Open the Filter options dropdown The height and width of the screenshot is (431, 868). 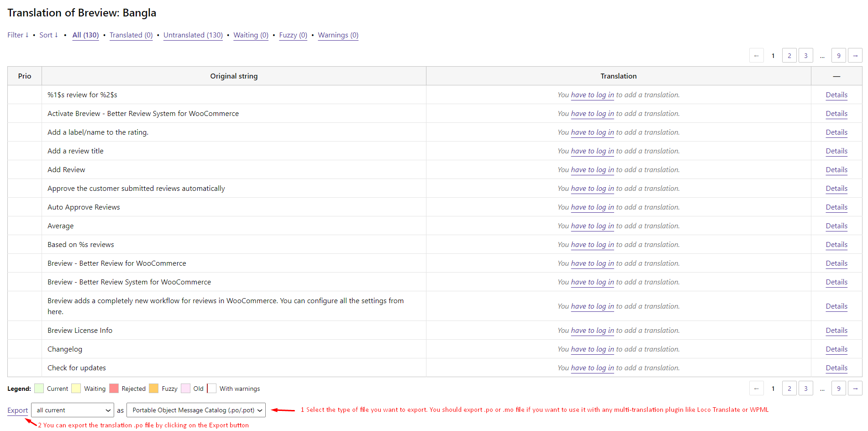coord(18,35)
